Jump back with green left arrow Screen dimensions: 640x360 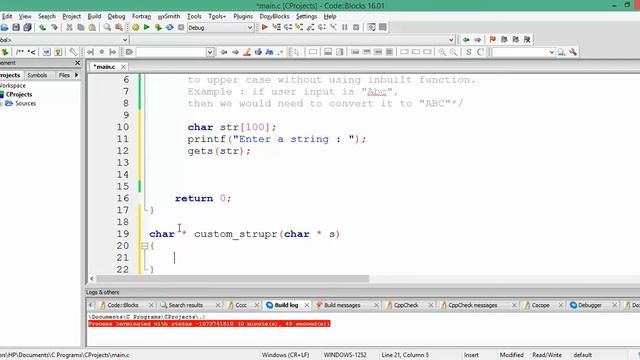466,40
